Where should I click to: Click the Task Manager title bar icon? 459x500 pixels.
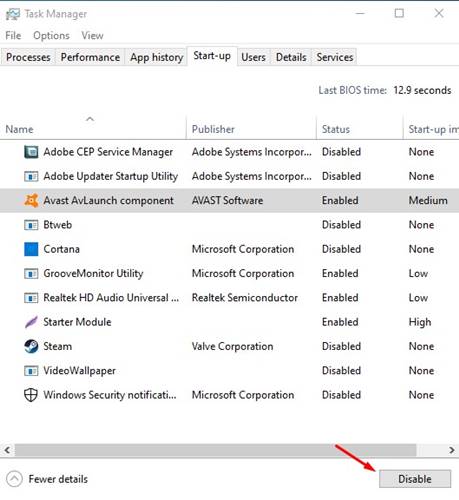[13, 14]
